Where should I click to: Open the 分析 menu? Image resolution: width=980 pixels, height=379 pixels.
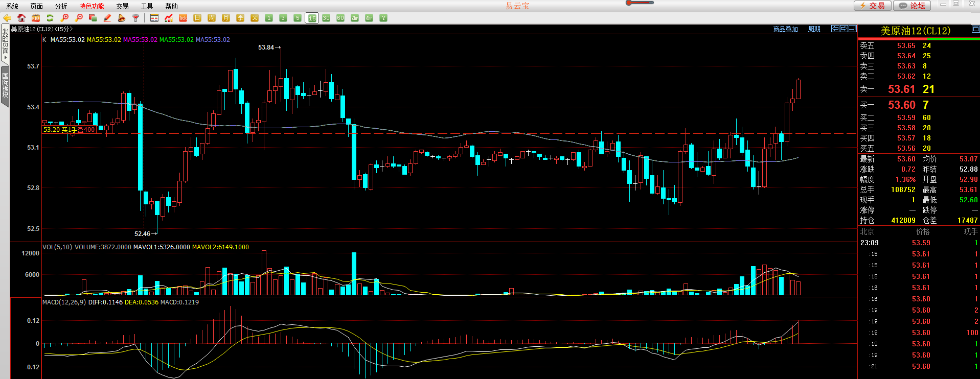[x=61, y=6]
